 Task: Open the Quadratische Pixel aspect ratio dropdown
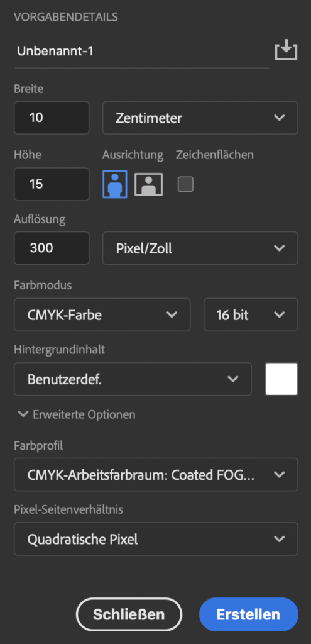[x=156, y=539]
